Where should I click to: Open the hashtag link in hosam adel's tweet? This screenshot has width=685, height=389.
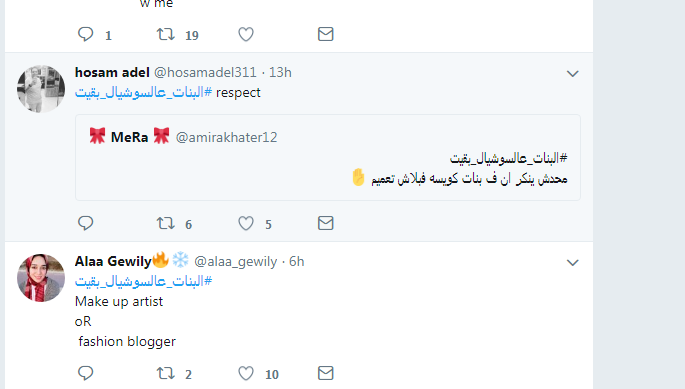tap(143, 93)
